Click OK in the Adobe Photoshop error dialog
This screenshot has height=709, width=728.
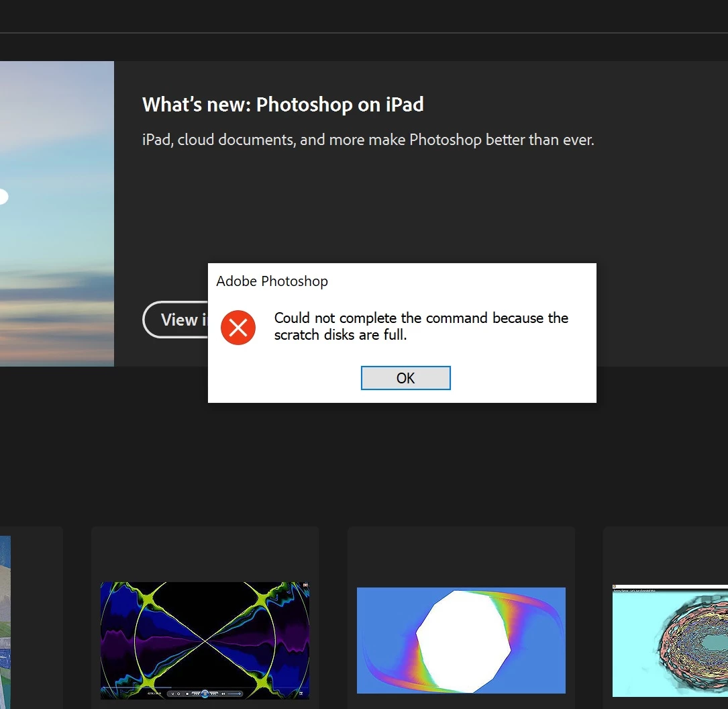pos(405,378)
